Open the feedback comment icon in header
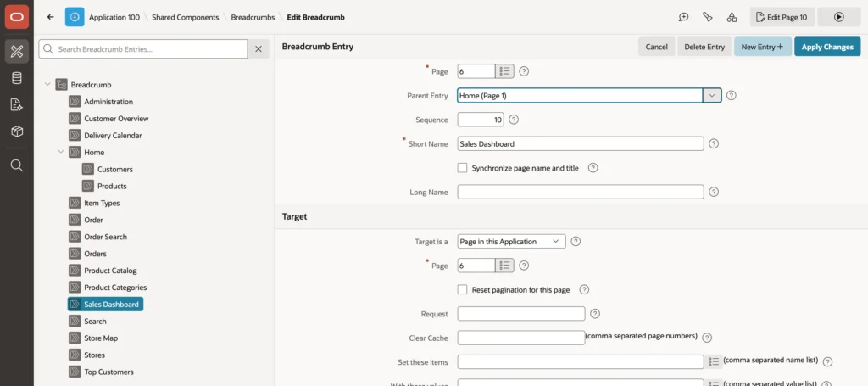 pos(684,17)
